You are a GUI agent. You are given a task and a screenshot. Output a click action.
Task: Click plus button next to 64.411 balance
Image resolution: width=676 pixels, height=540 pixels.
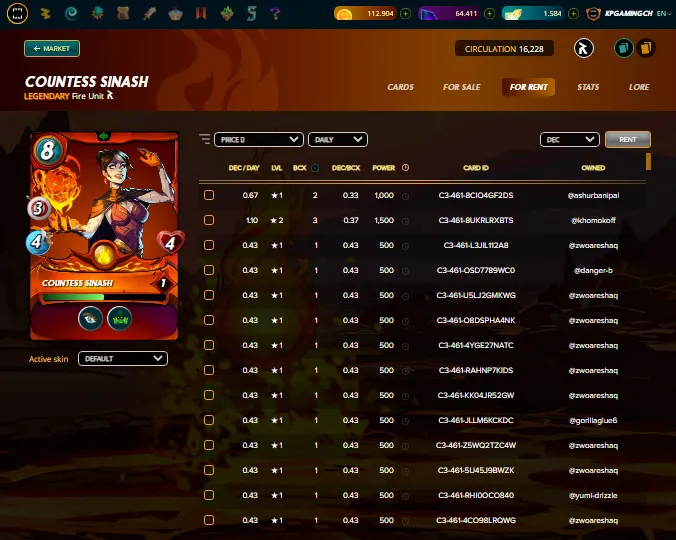[489, 14]
